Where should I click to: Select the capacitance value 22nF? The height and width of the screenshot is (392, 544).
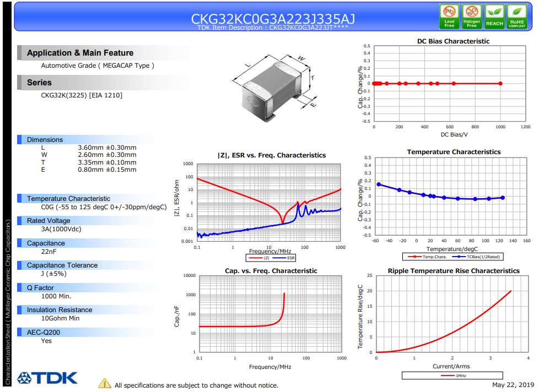coord(49,252)
